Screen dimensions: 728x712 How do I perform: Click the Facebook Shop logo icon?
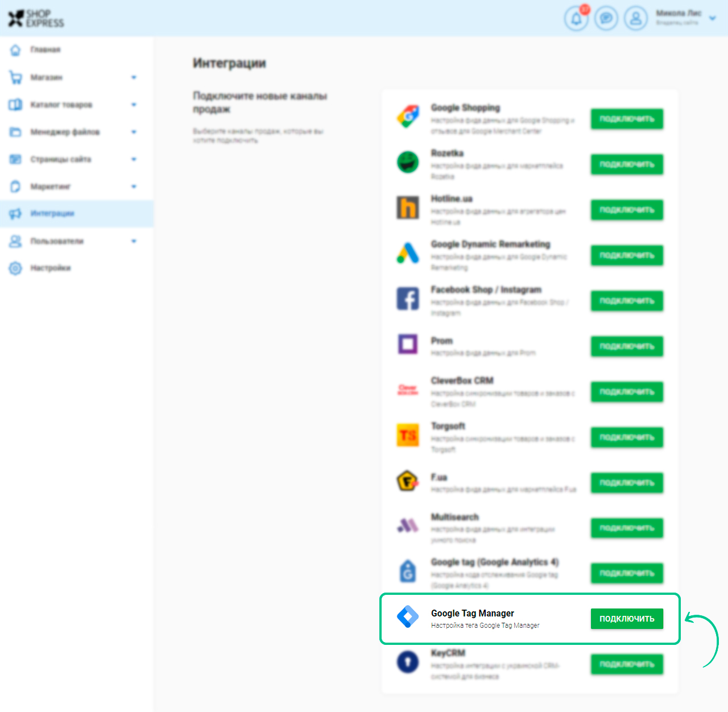click(x=408, y=299)
